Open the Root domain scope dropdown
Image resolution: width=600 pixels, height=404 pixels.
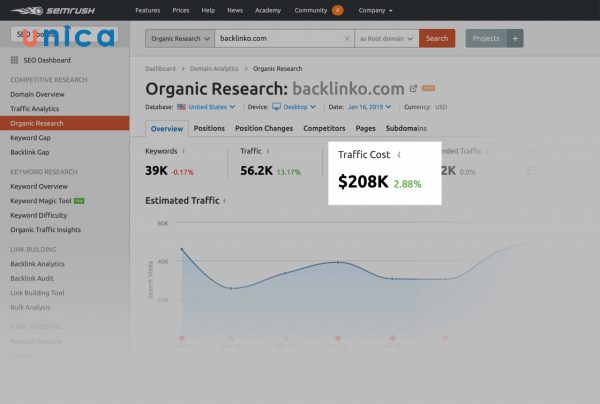pyautogui.click(x=386, y=39)
